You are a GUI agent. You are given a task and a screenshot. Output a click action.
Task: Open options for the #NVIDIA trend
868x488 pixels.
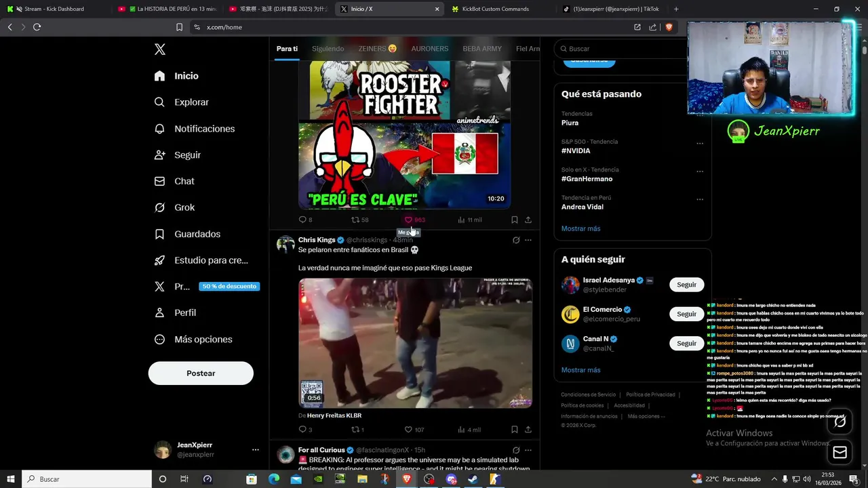[700, 144]
